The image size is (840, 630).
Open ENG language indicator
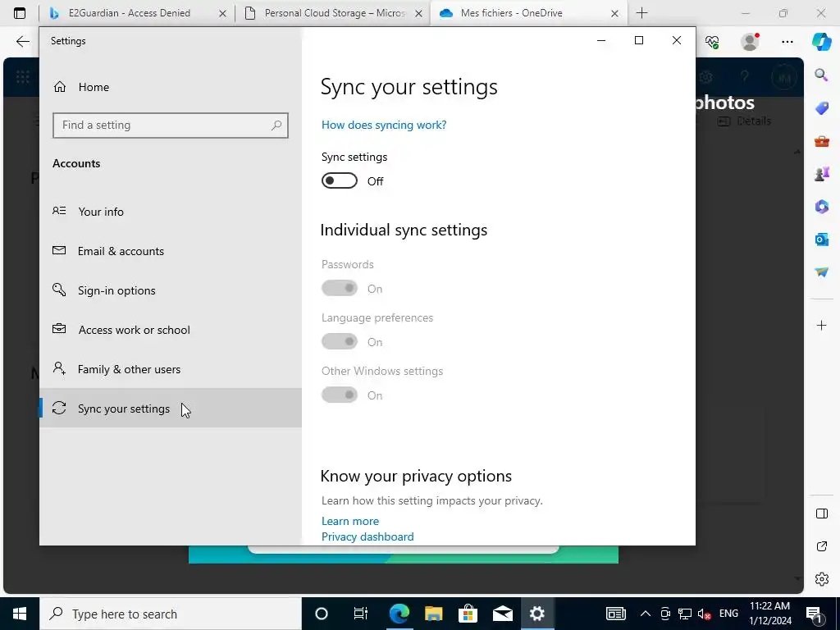pyautogui.click(x=728, y=614)
